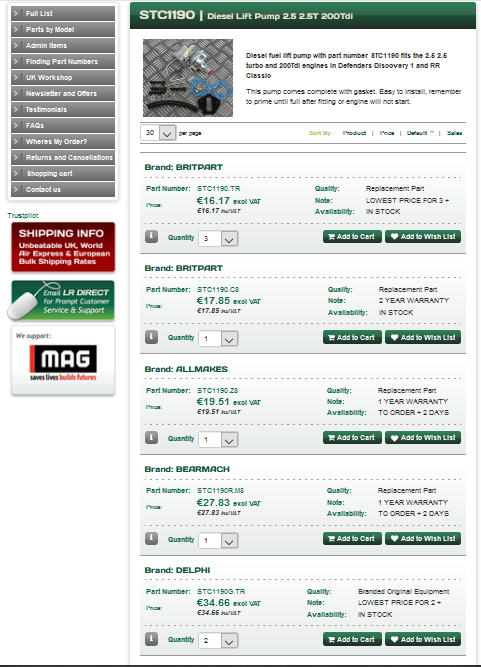This screenshot has width=481, height=667.
Task: Click the €16.17 excl VAT price
Action: (228, 201)
